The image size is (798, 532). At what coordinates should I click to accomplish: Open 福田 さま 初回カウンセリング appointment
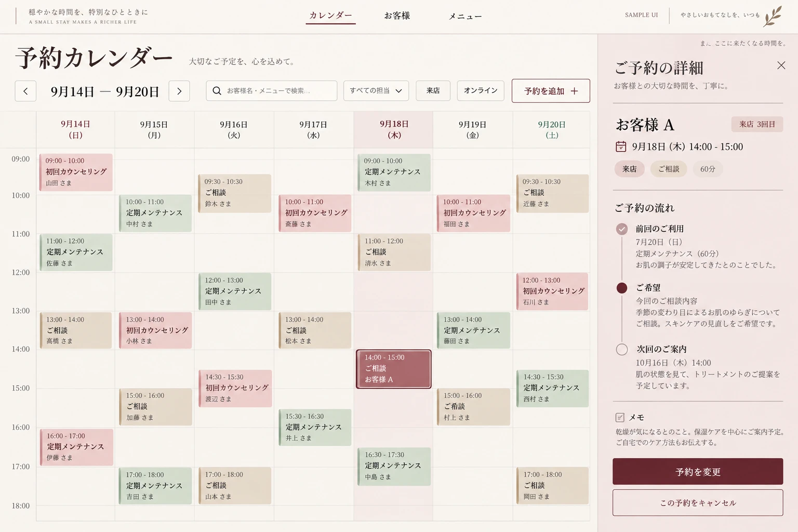pos(473,213)
